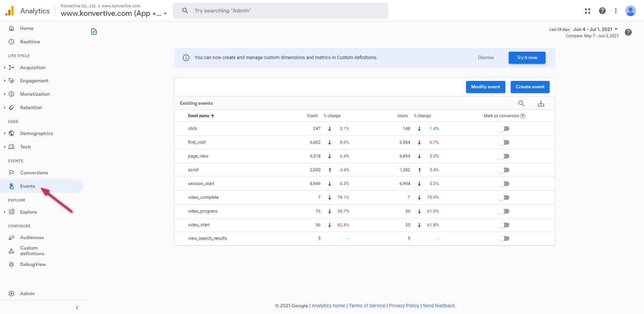The width and height of the screenshot is (644, 314).
Task: Dismiss the custom definitions banner
Action: point(486,58)
